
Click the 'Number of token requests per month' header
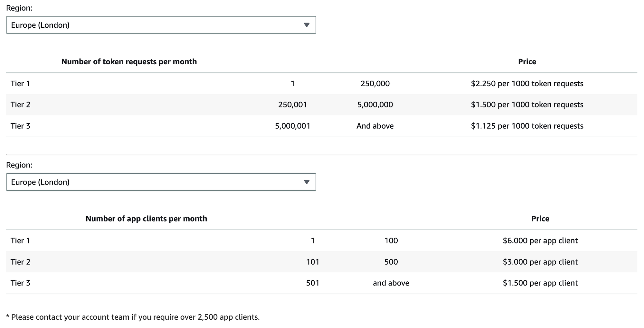tap(129, 62)
